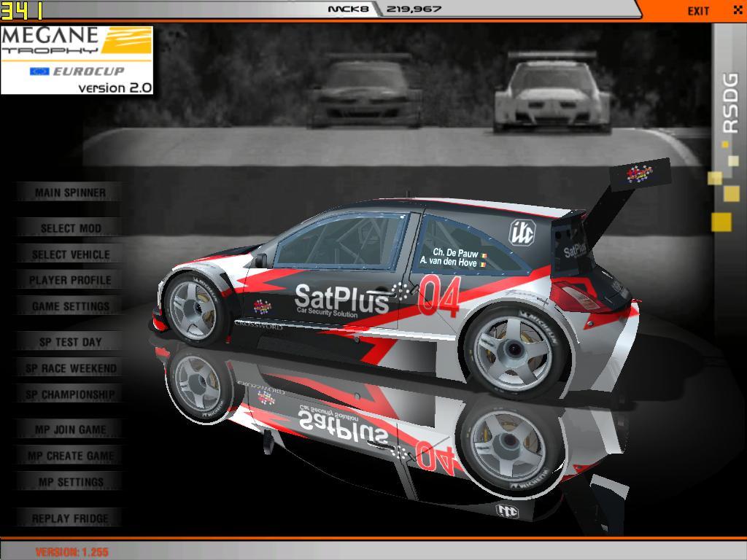The image size is (747, 560).
Task: Open the Main Spinner menu
Action: (70, 192)
